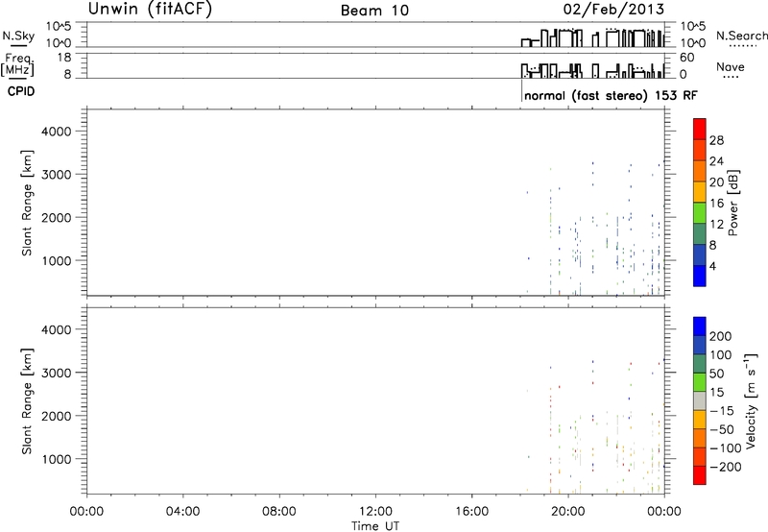
Task: Click the date '02/Feb/2013'
Action: pyautogui.click(x=613, y=10)
